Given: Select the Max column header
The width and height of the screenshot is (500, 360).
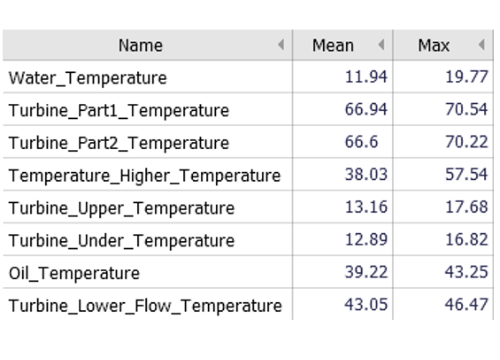Looking at the screenshot, I should [443, 45].
